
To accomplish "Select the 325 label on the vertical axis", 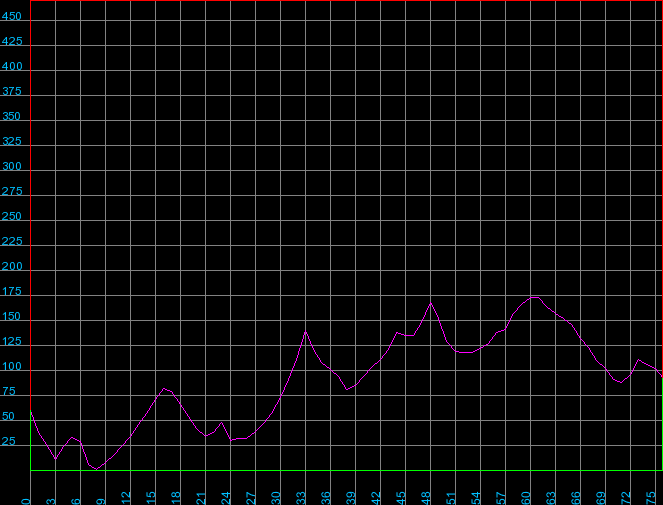I will pyautogui.click(x=11, y=141).
